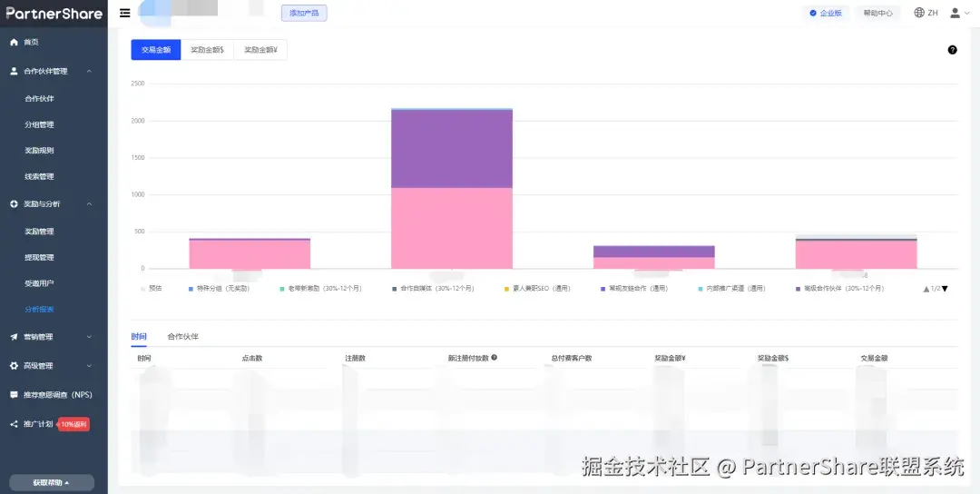The height and width of the screenshot is (494, 980).
Task: Toggle the hamburger sidebar menu icon
Action: click(125, 13)
